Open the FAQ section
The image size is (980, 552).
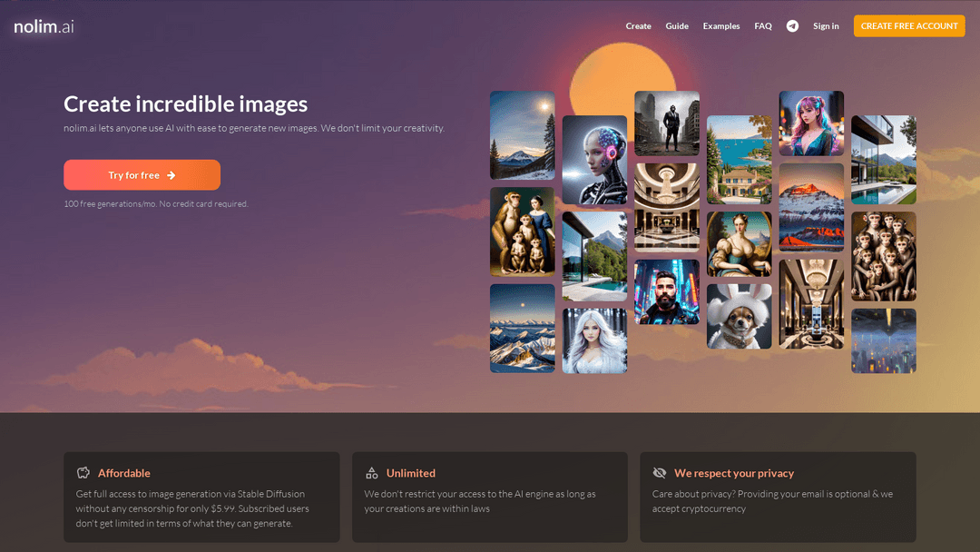click(762, 25)
